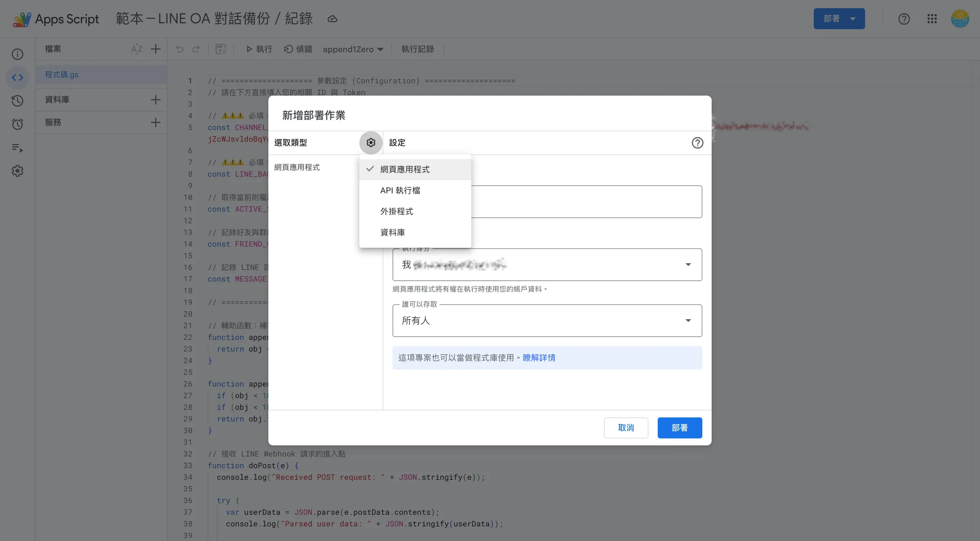Viewport: 980px width, 541px height.
Task: Click the description input field in dialog
Action: [x=586, y=202]
